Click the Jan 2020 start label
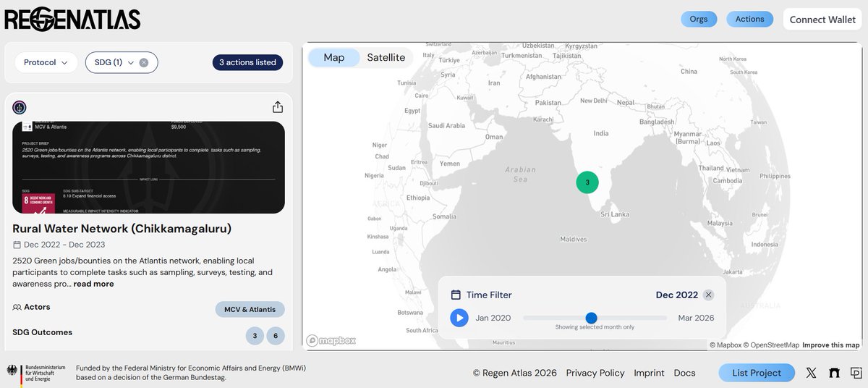Image resolution: width=868 pixels, height=388 pixels. [x=493, y=318]
